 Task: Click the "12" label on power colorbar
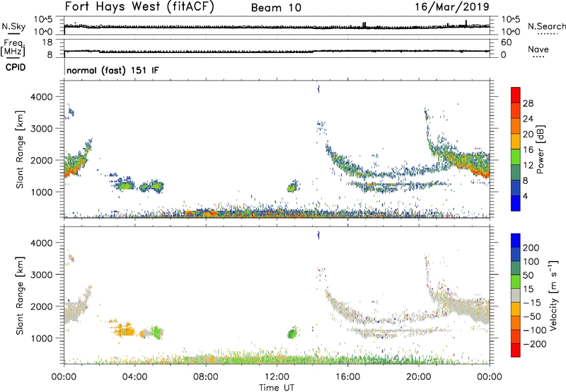(528, 166)
